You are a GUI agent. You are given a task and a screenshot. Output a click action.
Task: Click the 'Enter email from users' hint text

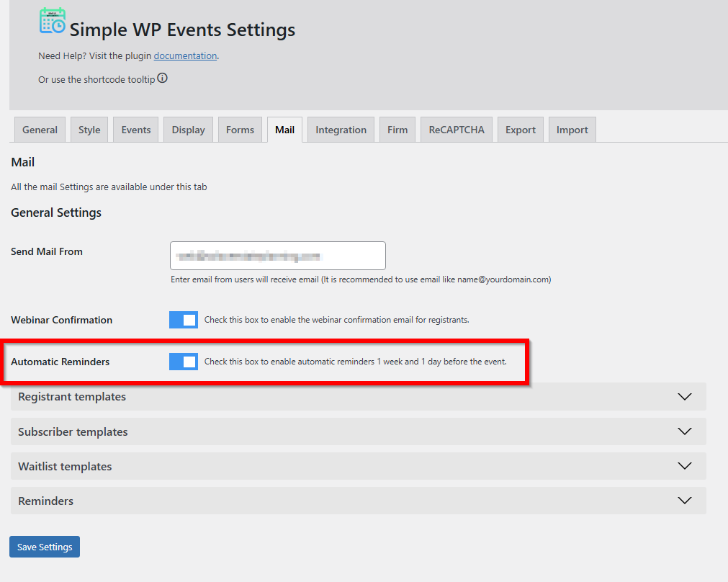coord(361,279)
